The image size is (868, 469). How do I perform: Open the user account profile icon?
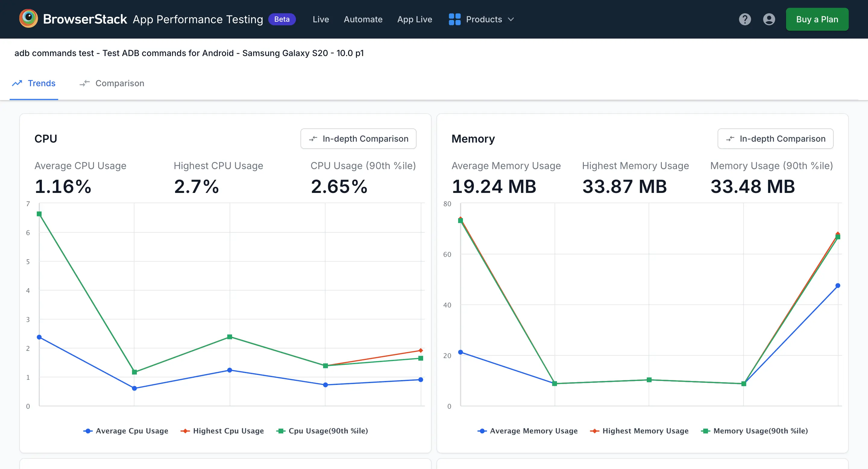(x=769, y=19)
